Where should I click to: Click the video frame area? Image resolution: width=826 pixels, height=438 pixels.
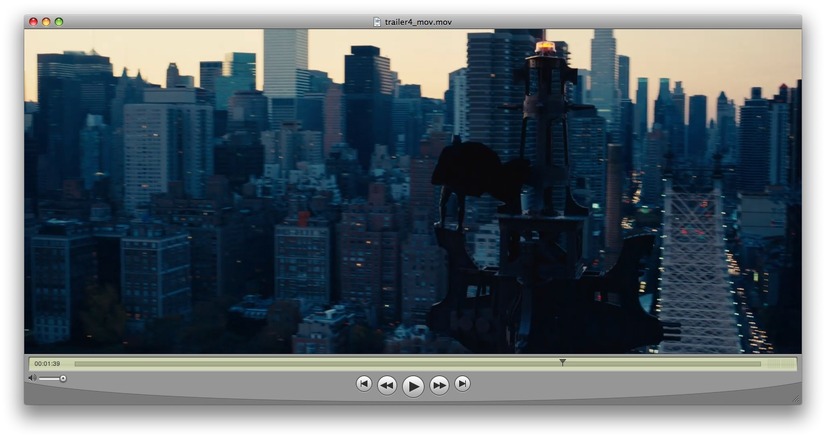(x=413, y=191)
